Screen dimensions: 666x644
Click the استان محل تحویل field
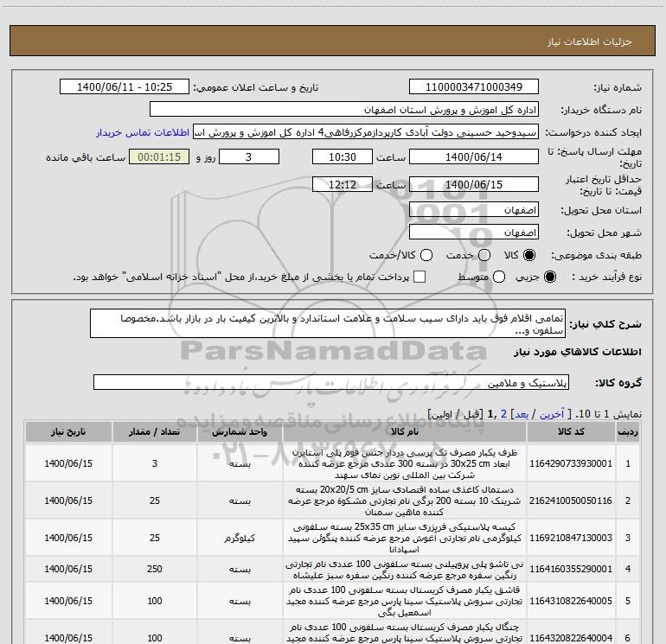[474, 210]
